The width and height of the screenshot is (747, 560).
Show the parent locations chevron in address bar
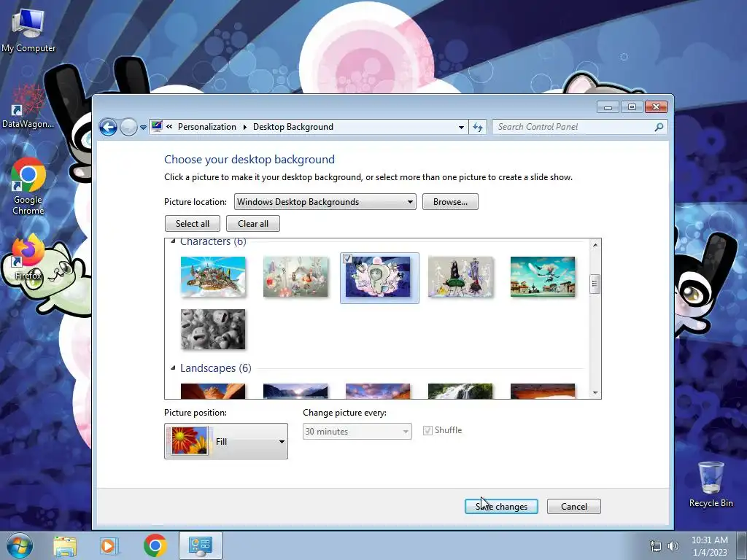coord(169,127)
